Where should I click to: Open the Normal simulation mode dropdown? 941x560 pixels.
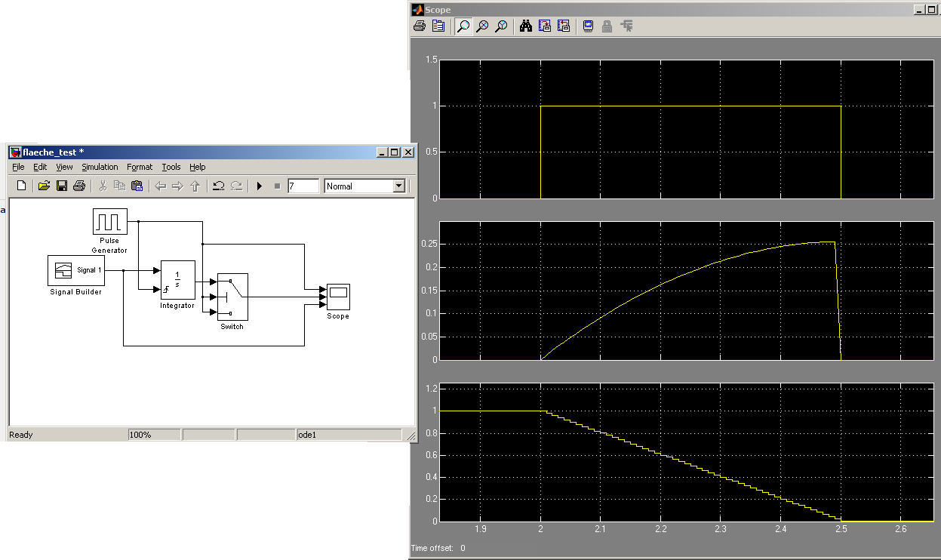398,186
